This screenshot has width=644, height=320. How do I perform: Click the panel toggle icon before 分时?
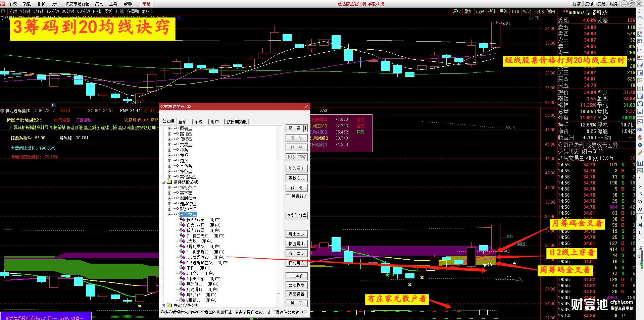pos(3,11)
